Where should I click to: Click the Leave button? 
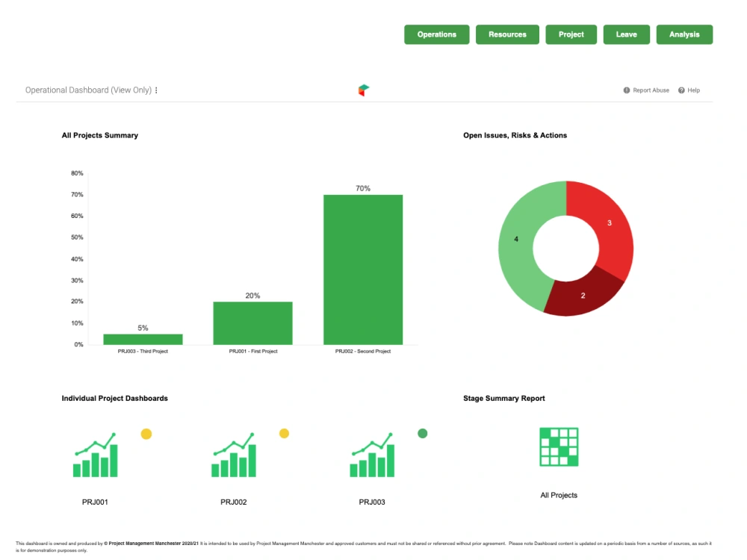pos(626,34)
